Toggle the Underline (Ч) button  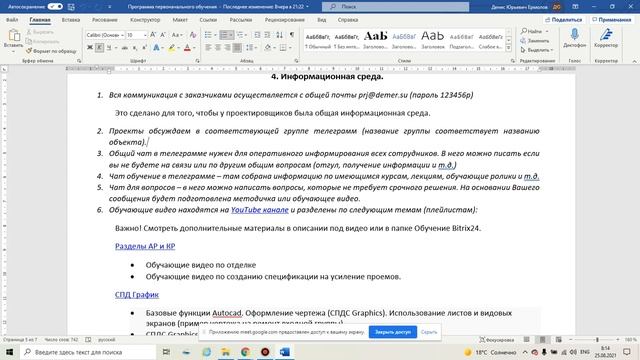tap(109, 48)
